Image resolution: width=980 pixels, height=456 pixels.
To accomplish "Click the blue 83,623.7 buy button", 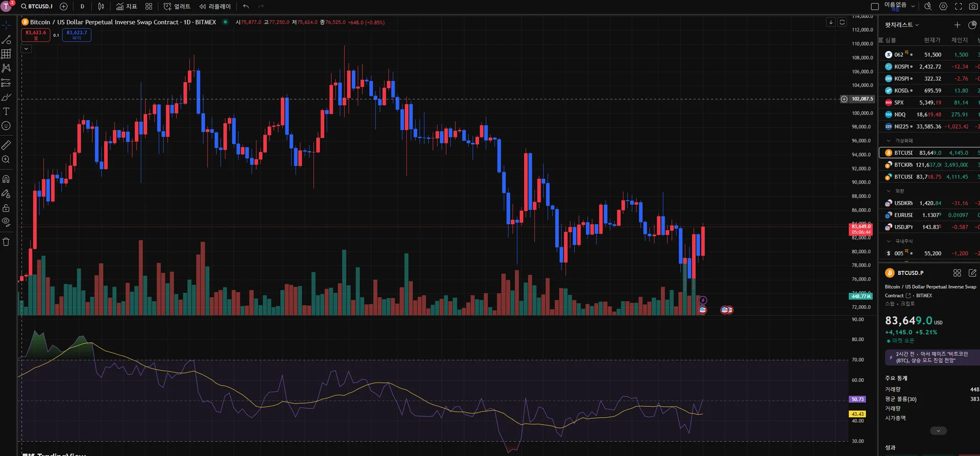I will (x=77, y=35).
